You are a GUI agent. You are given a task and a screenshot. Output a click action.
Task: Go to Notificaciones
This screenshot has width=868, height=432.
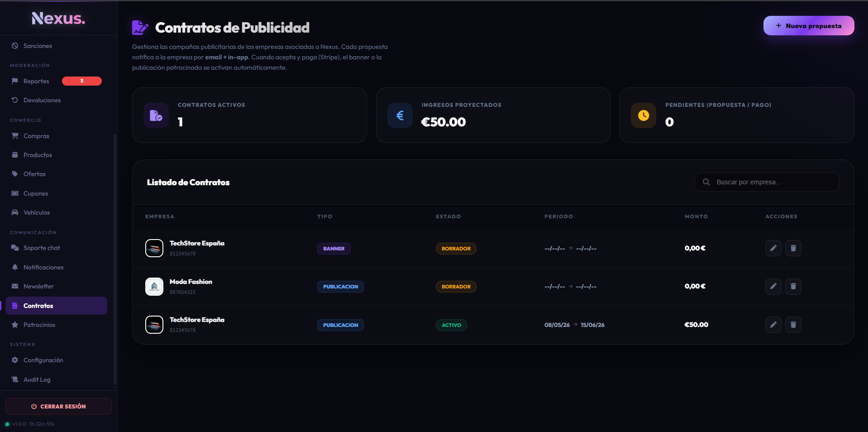coord(56,267)
